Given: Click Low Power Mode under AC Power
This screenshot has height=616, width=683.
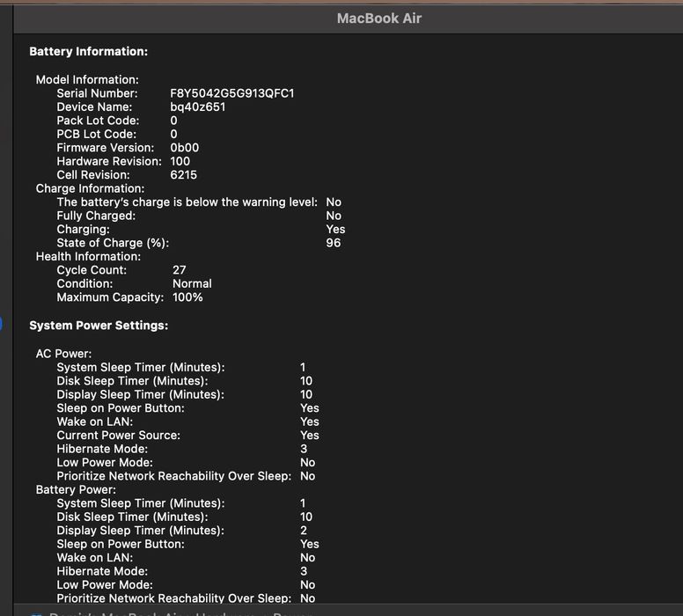Looking at the screenshot, I should coord(105,462).
